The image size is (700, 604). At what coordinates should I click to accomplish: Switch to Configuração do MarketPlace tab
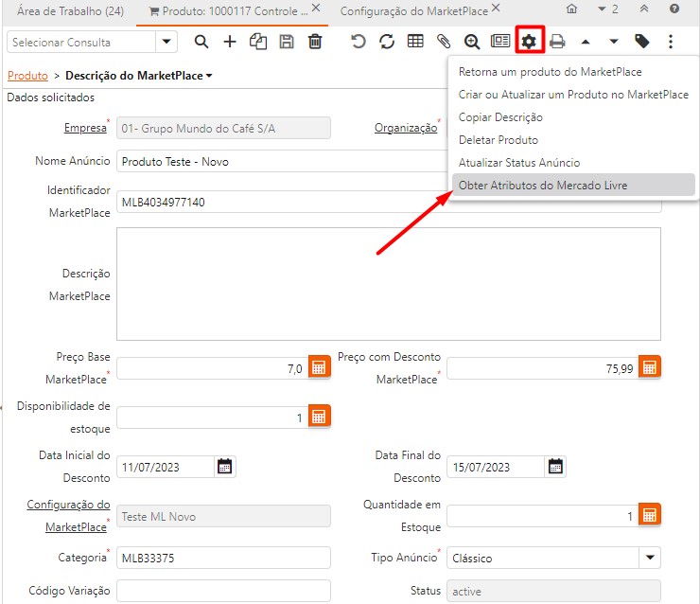413,11
